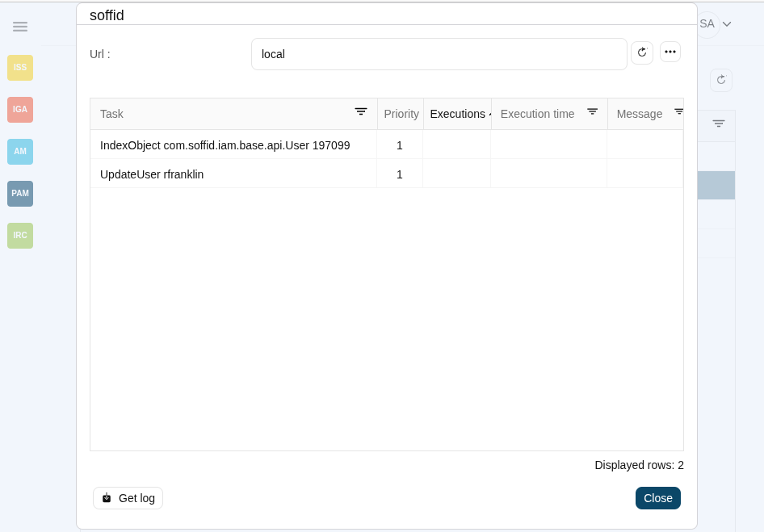Sort by Priority column header
This screenshot has height=532, width=764.
[401, 114]
